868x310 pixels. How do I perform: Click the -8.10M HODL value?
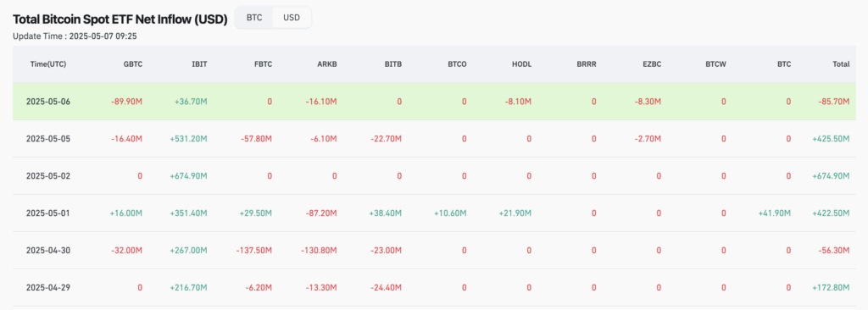[518, 102]
